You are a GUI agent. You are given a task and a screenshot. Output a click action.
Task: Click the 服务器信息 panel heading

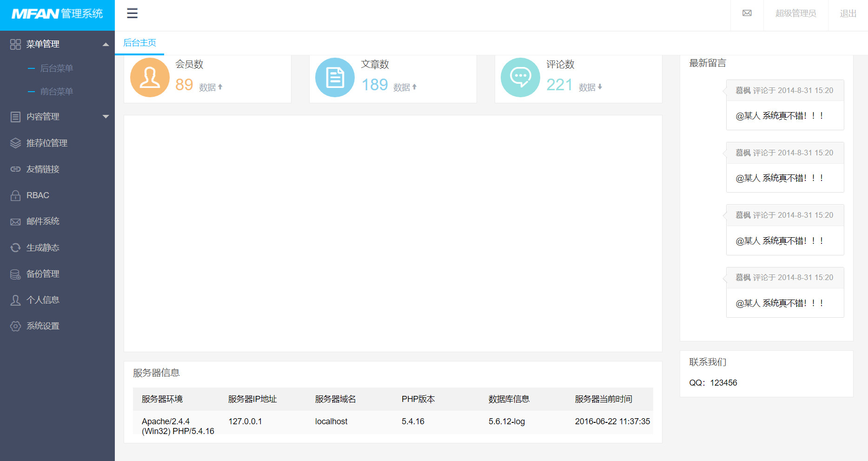[x=156, y=373]
